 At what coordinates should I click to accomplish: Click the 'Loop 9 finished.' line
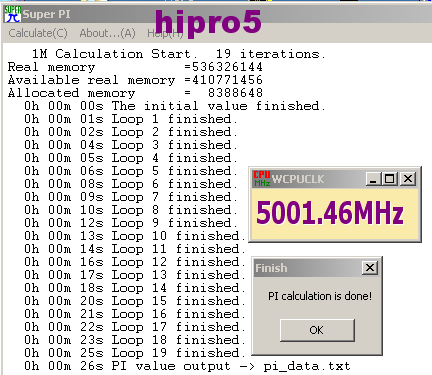131,223
